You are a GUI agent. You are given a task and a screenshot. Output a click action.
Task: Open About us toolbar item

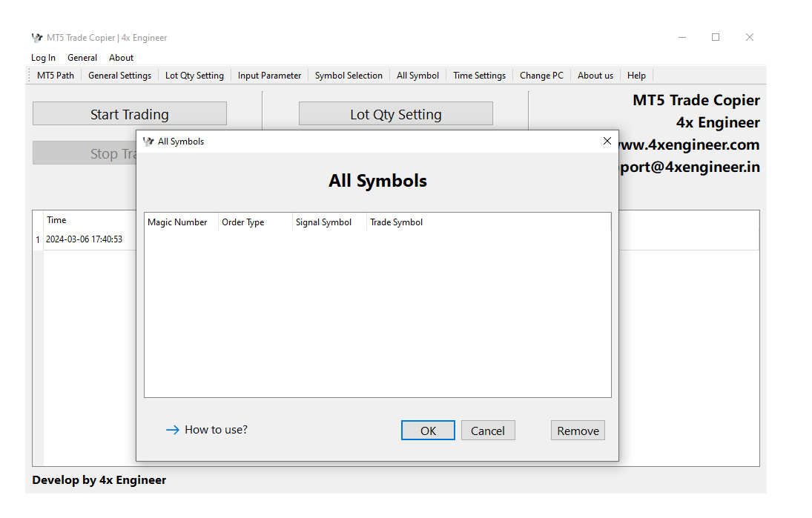pyautogui.click(x=595, y=76)
